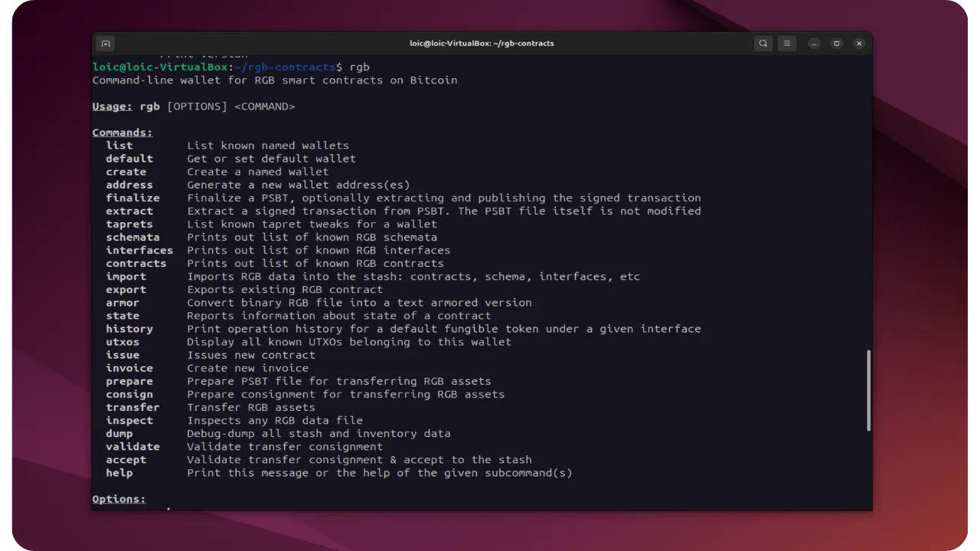Click the 'transfer' command entry
Image resolution: width=980 pixels, height=551 pixels.
tap(132, 407)
